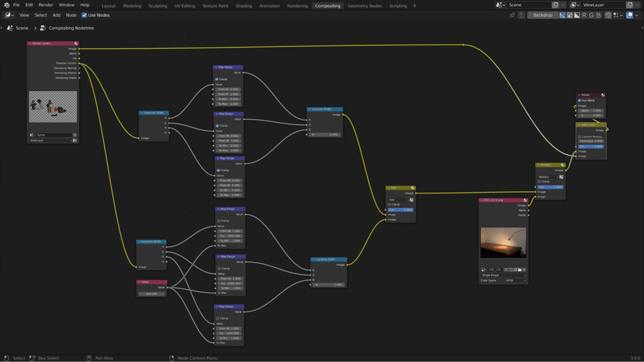Select the R channel backdrop display
644x362 pixels.
pos(584,15)
